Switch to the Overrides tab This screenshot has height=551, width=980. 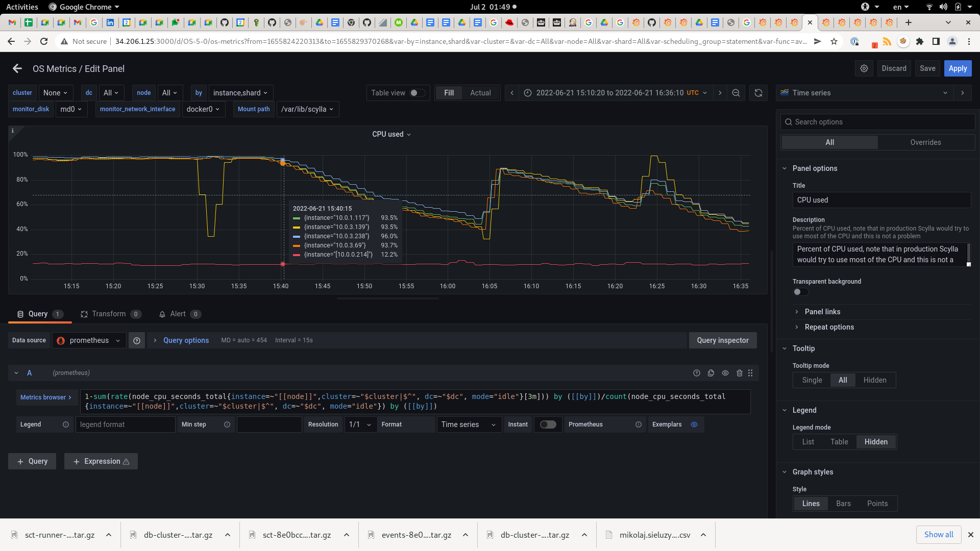926,142
